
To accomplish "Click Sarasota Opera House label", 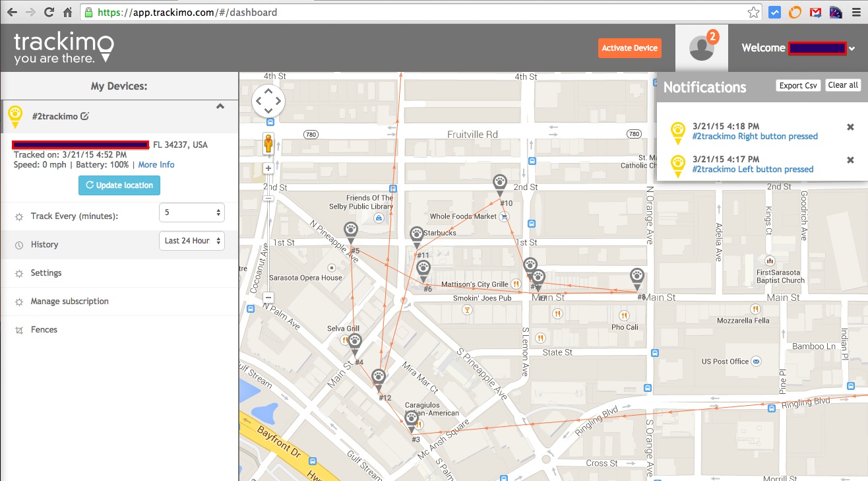I will (x=305, y=278).
